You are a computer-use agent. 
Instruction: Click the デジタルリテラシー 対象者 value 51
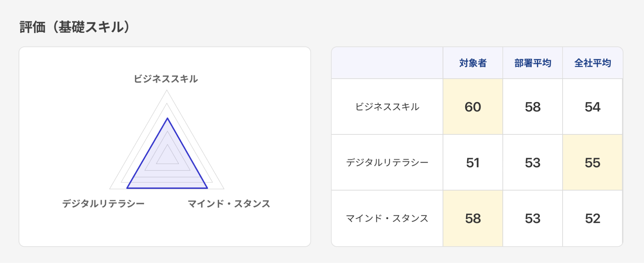coord(473,163)
